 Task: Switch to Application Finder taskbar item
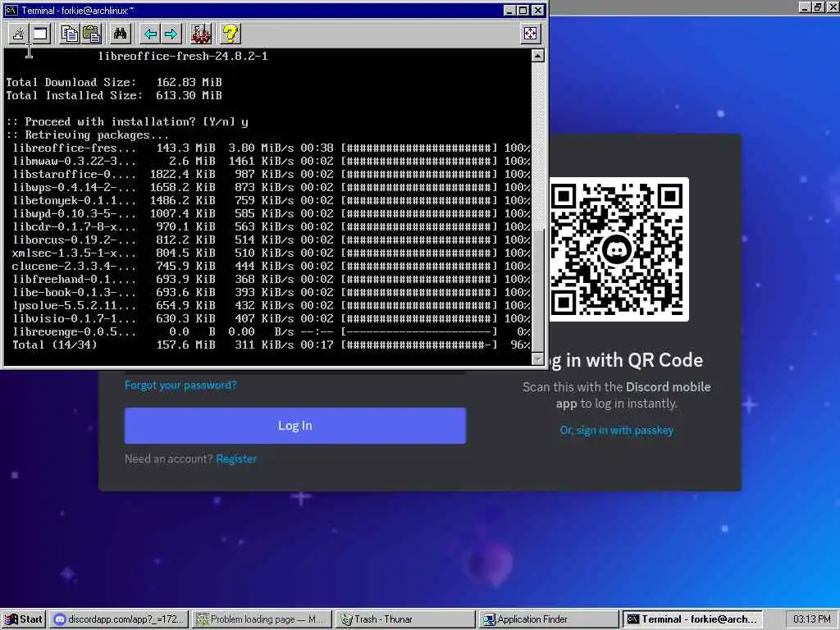pyautogui.click(x=548, y=619)
